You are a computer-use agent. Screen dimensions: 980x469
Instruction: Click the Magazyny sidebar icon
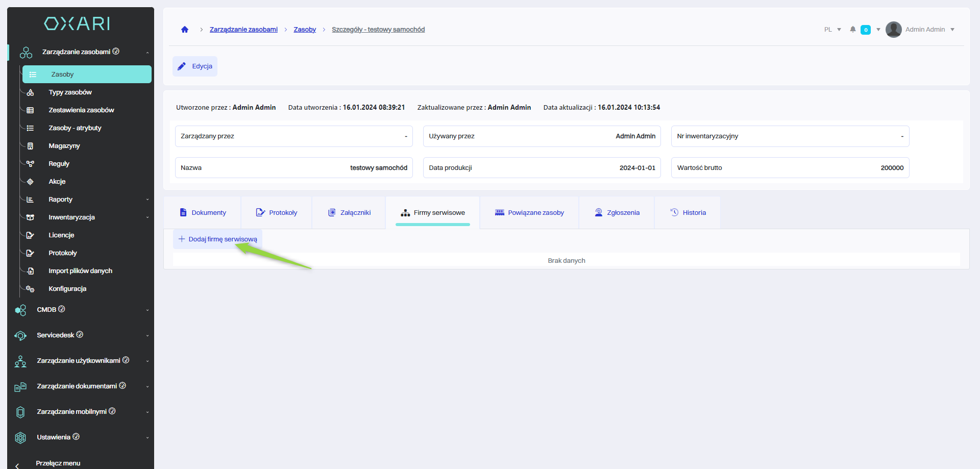click(30, 146)
